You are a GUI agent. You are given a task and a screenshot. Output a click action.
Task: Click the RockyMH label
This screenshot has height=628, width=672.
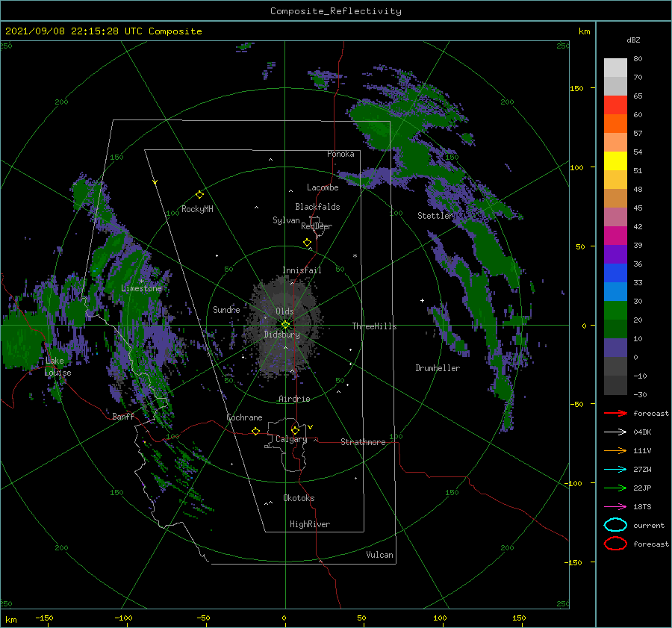(x=197, y=209)
